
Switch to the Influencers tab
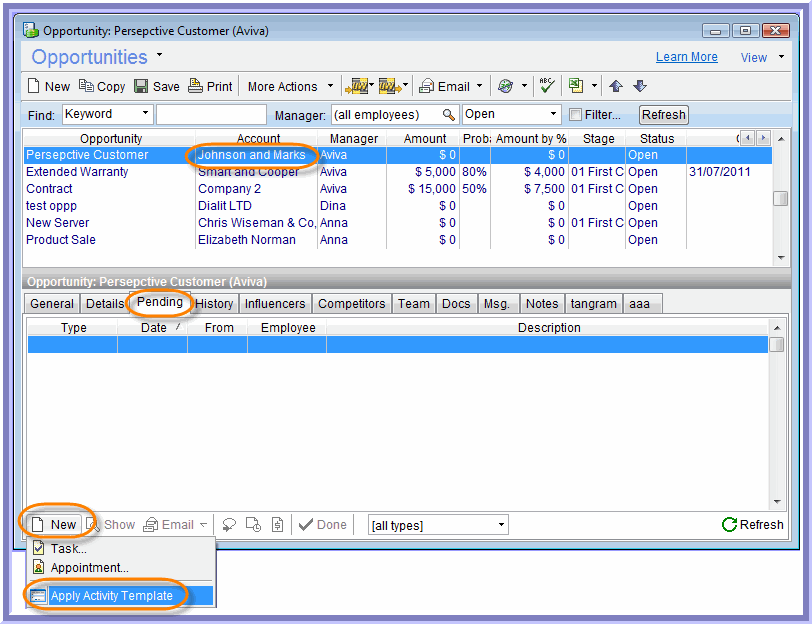(x=275, y=304)
